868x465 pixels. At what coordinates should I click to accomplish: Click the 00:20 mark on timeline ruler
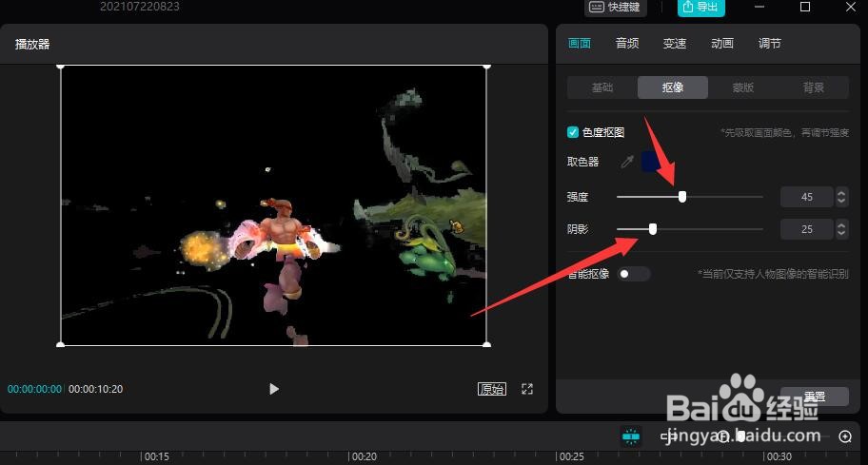[364, 456]
